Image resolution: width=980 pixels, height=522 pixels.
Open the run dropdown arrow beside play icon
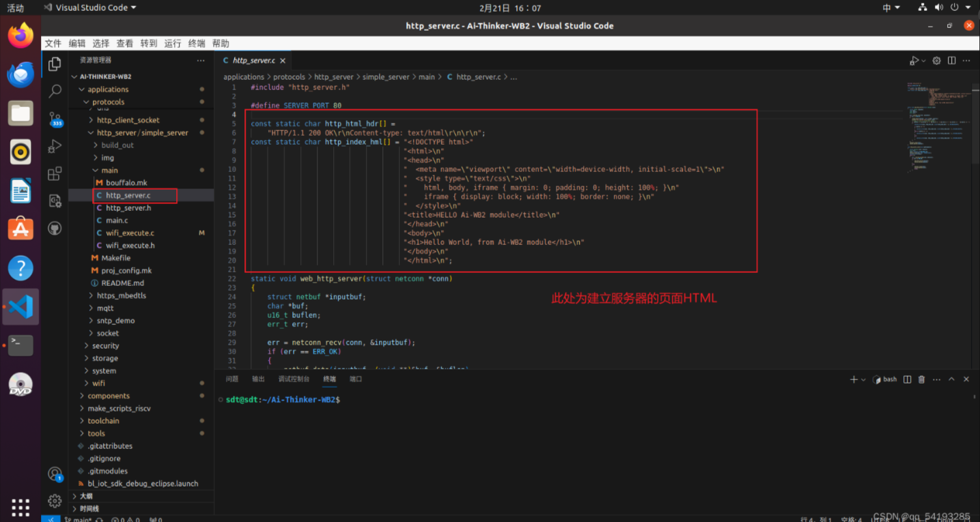(x=924, y=61)
